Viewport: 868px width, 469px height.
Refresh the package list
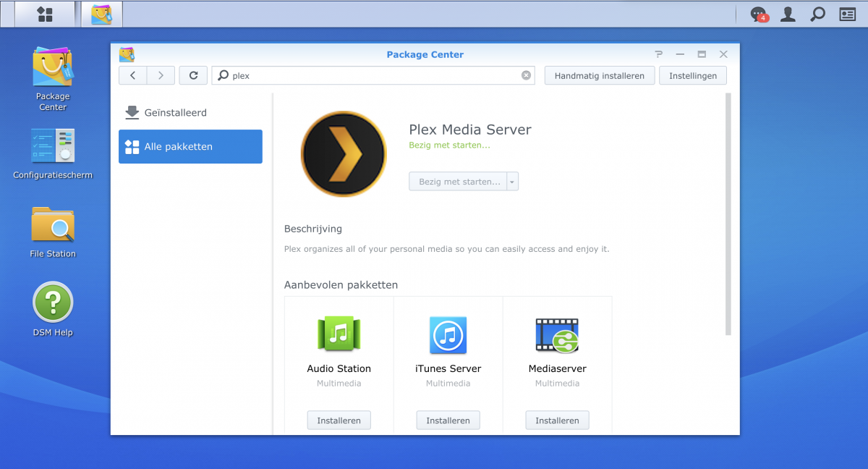coord(193,75)
